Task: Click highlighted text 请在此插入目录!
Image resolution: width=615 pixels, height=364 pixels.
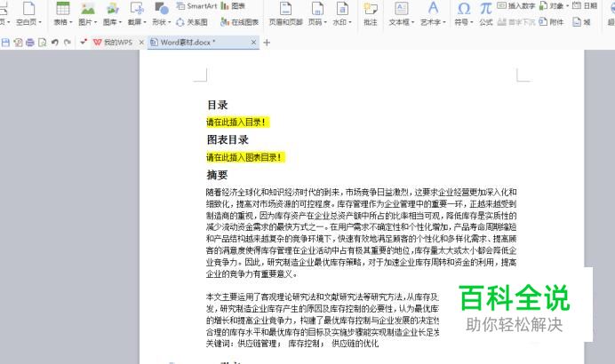Action: [236, 123]
